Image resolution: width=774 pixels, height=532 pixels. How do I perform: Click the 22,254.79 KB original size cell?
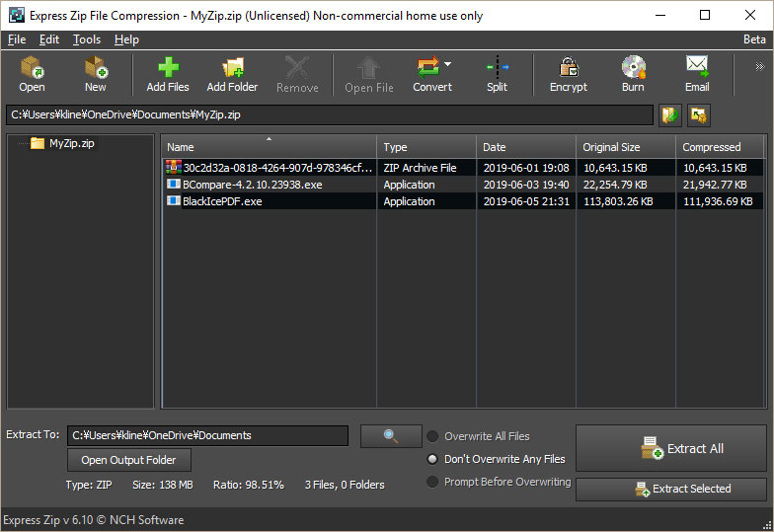click(x=615, y=185)
